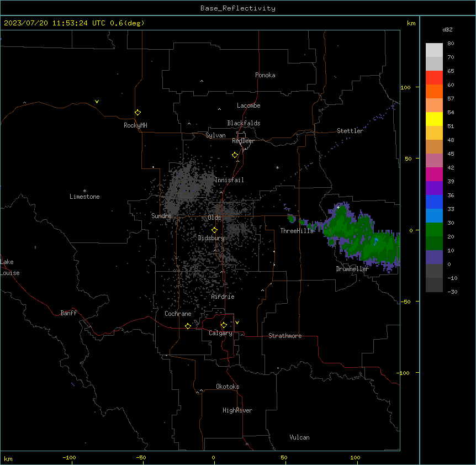Click the 80 value in the dBZ legend
The width and height of the screenshot is (476, 465).
tap(451, 44)
